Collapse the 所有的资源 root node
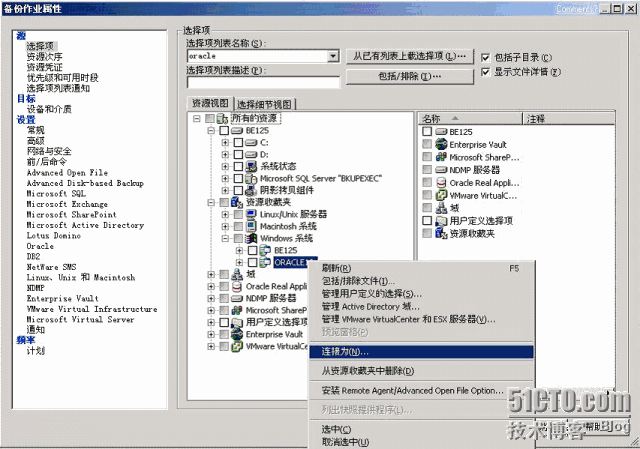Viewport: 640px width, 449px height. click(197, 118)
